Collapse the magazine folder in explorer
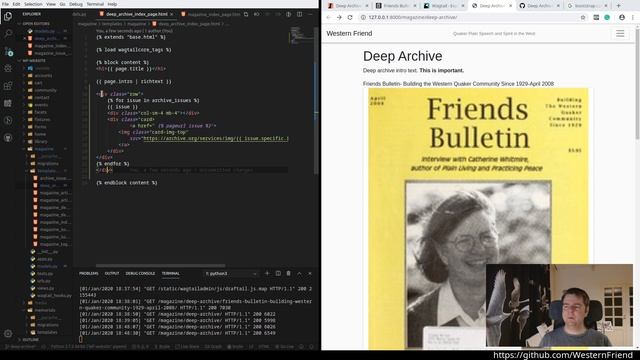Image resolution: width=640 pixels, height=360 pixels. click(44, 149)
